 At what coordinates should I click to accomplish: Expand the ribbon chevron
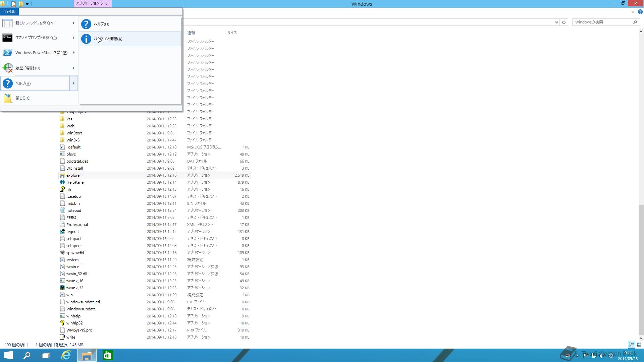click(x=633, y=12)
